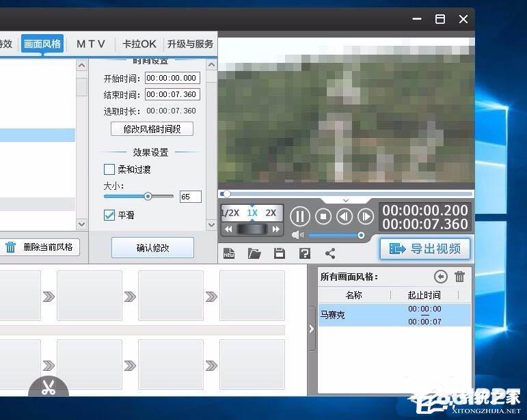Viewport: 527px width, 420px height.
Task: Click the share icon
Action: pyautogui.click(x=330, y=253)
